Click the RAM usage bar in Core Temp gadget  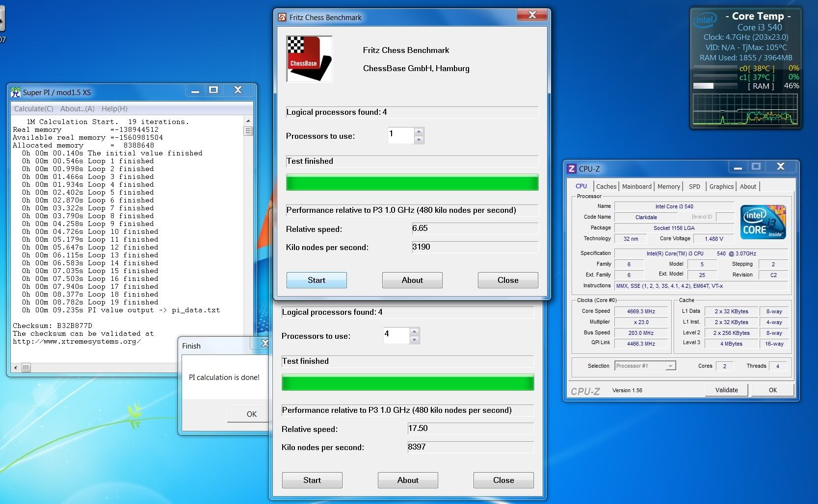pyautogui.click(x=715, y=86)
